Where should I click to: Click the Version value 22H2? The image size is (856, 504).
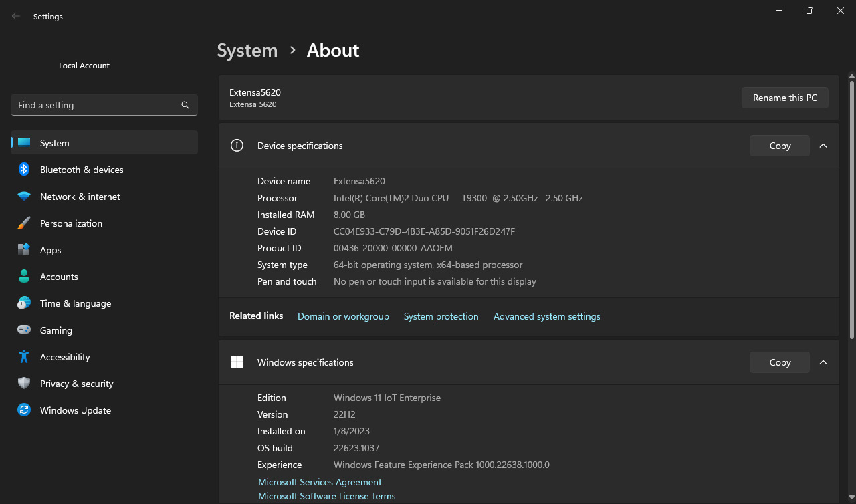[x=344, y=414]
